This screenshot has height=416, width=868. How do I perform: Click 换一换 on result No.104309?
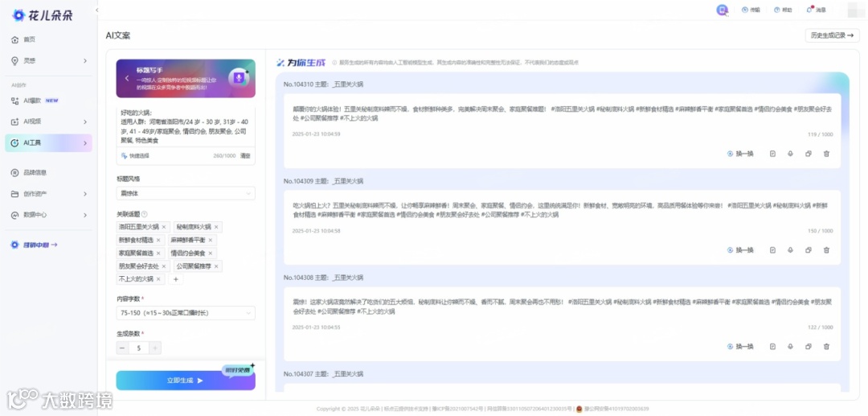pyautogui.click(x=741, y=249)
